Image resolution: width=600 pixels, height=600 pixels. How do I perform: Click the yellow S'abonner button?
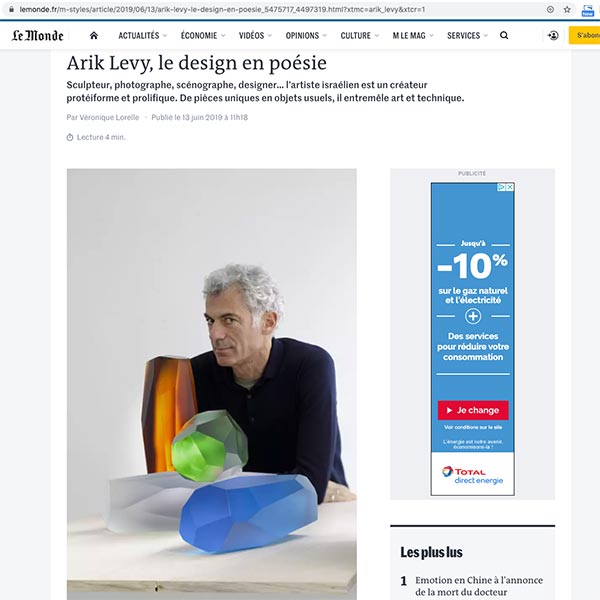click(584, 35)
